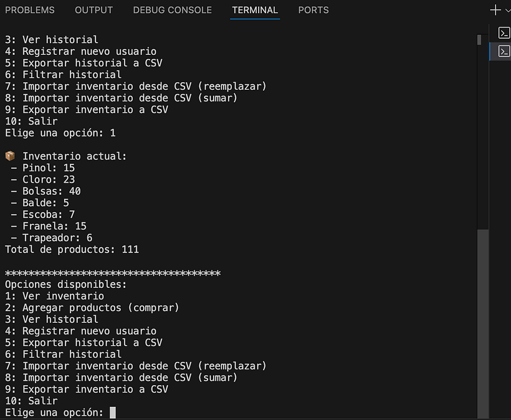Click the 'Opciones disponibles:' heading text
Screen dimensions: 511x420
pos(66,284)
